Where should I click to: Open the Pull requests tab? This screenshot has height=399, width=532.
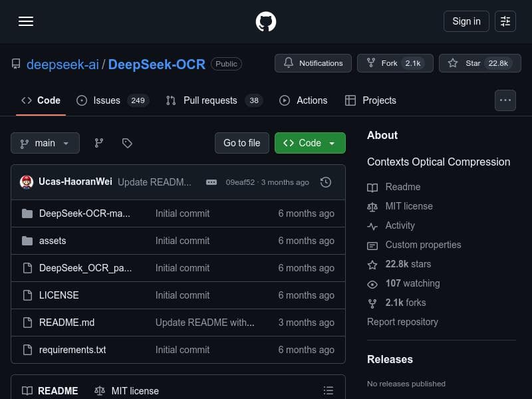point(210,100)
